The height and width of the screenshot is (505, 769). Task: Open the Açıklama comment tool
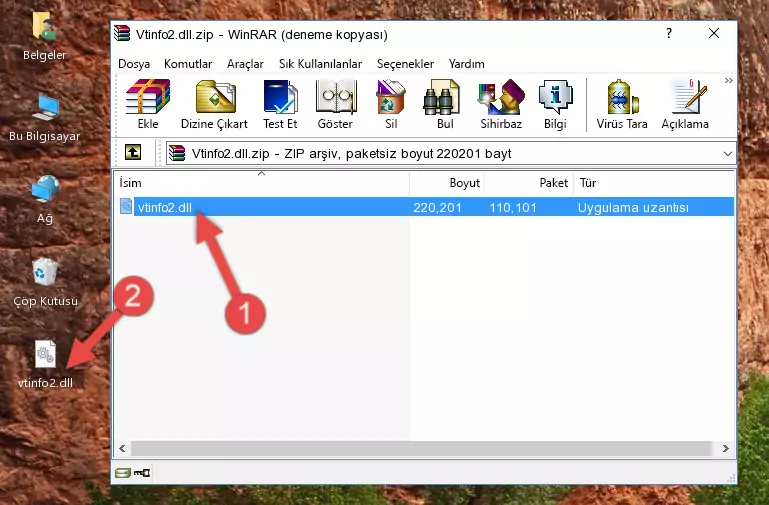coord(685,104)
